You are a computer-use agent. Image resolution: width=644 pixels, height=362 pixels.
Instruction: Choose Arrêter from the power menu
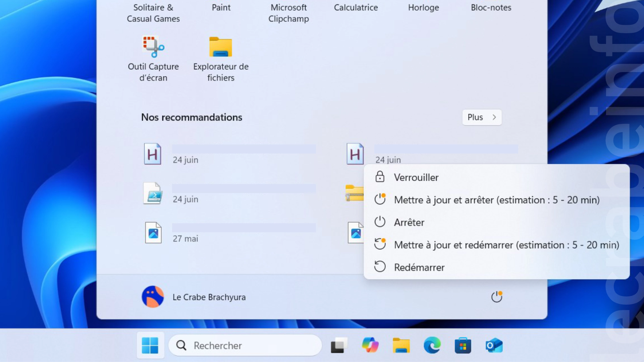click(x=409, y=222)
